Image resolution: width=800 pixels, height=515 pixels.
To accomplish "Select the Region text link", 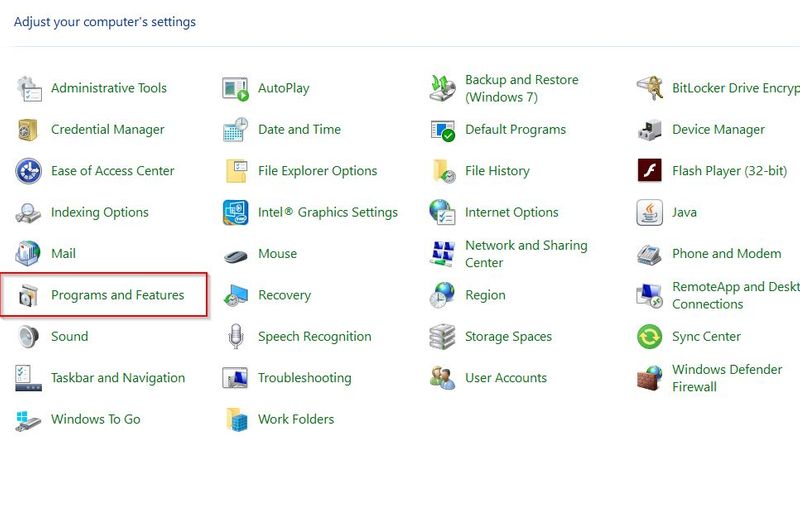I will (x=485, y=295).
